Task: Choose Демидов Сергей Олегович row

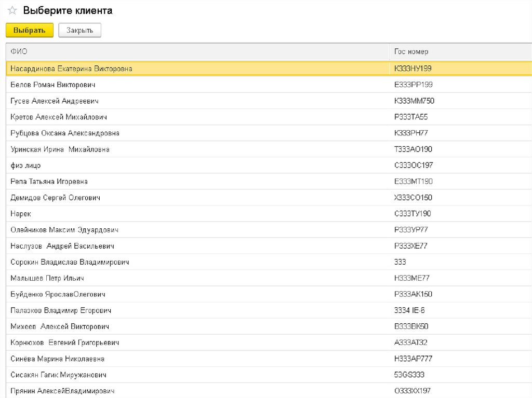Action: pos(55,198)
